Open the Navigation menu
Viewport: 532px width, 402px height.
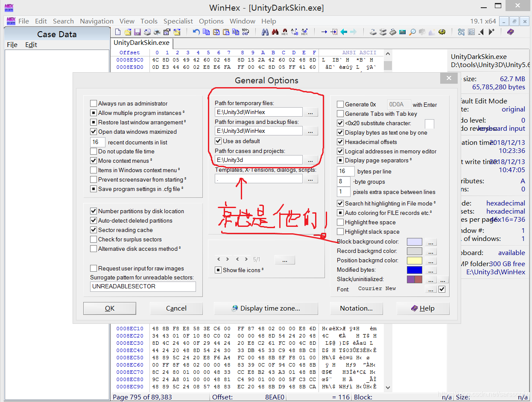tap(96, 21)
